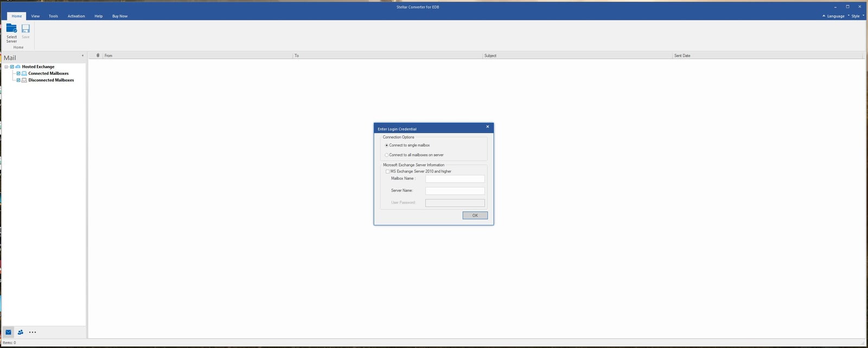Open the View ribbon tab
The width and height of the screenshot is (868, 348).
[35, 16]
